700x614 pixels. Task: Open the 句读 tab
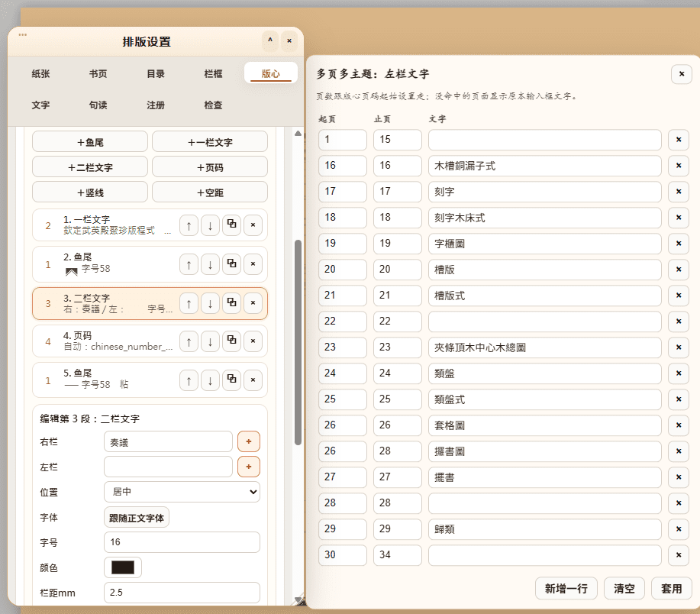[98, 105]
